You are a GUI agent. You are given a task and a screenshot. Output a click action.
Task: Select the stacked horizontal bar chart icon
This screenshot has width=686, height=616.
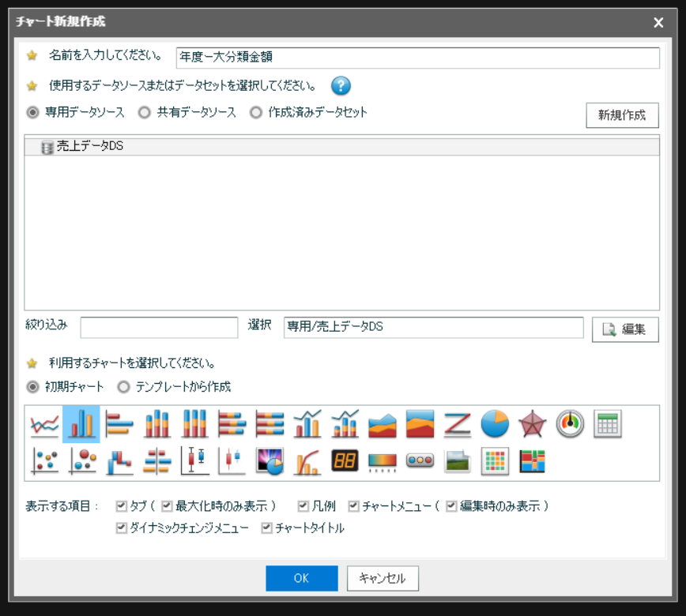(232, 423)
